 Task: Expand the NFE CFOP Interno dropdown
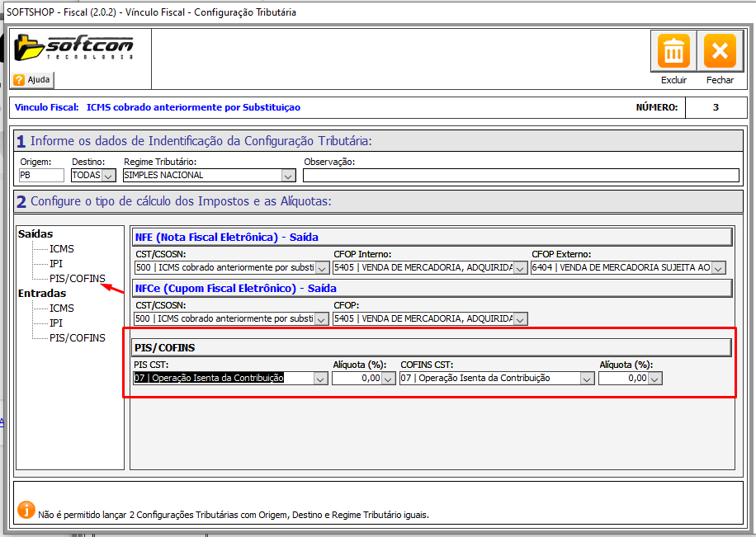pos(521,268)
